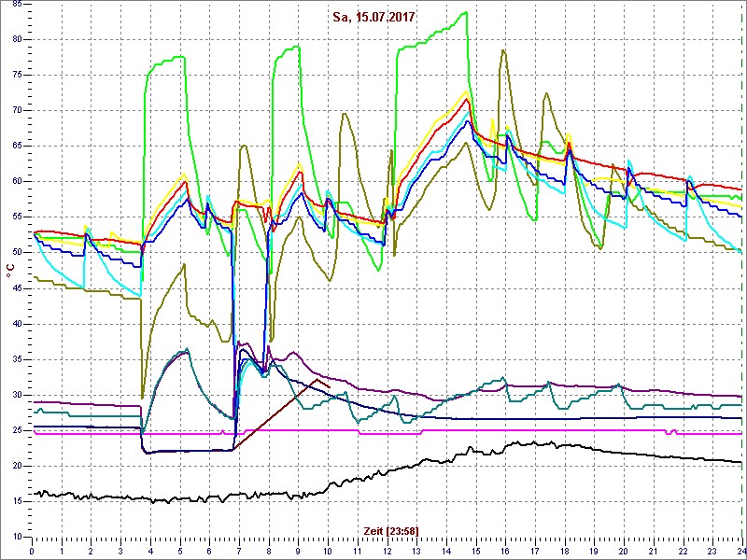Select hour 18 on the time axis

(x=564, y=550)
